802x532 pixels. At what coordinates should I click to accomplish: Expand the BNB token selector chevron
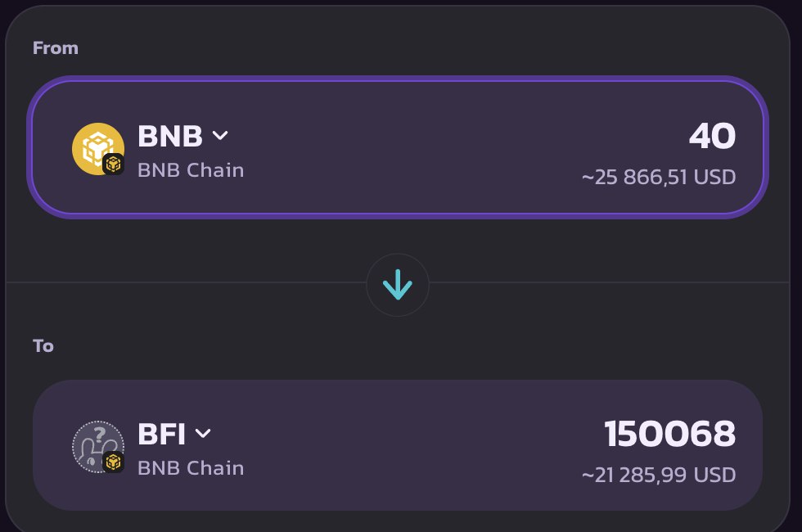tap(220, 136)
